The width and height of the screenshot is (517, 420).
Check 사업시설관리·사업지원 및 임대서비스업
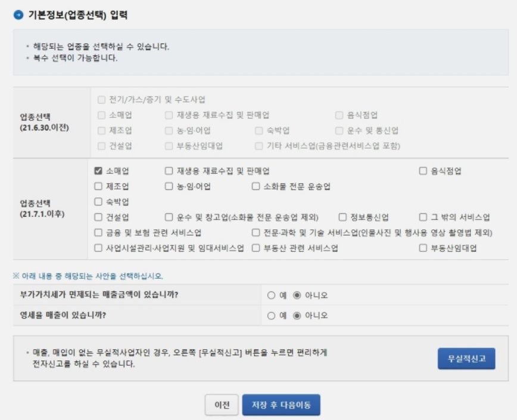pos(98,248)
